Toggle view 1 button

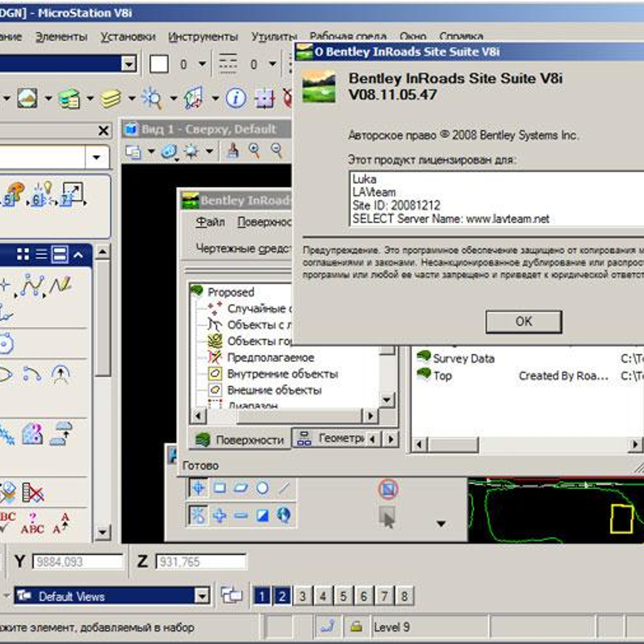tap(262, 596)
